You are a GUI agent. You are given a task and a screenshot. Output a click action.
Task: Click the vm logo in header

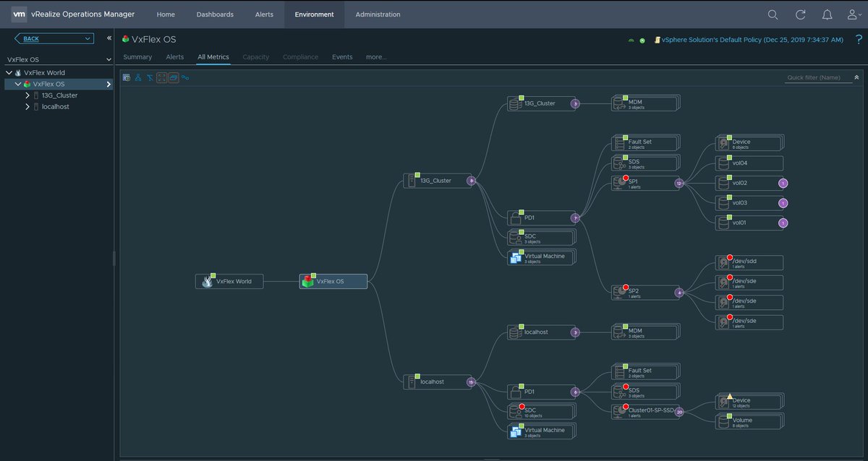20,14
